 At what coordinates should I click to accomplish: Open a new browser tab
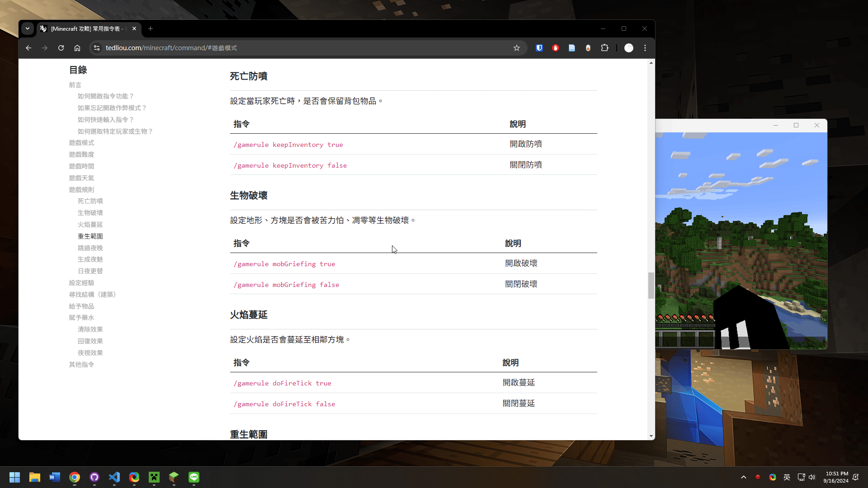coord(151,28)
